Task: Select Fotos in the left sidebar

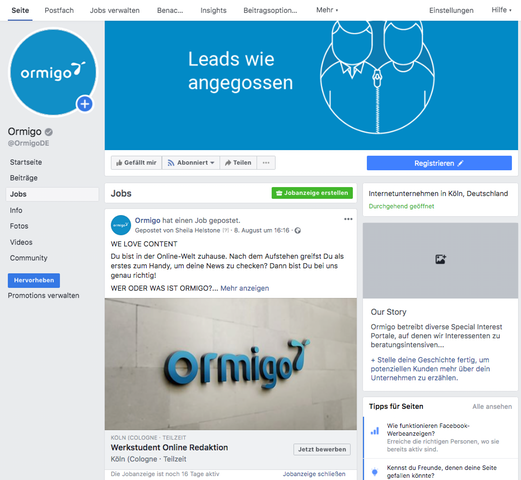Action: pyautogui.click(x=19, y=226)
